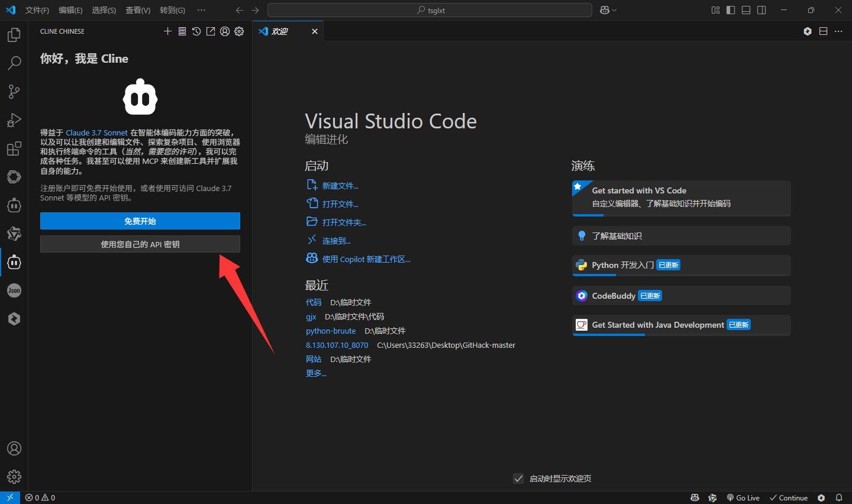
Task: Open Cline settings gear in panel header
Action: (x=239, y=31)
